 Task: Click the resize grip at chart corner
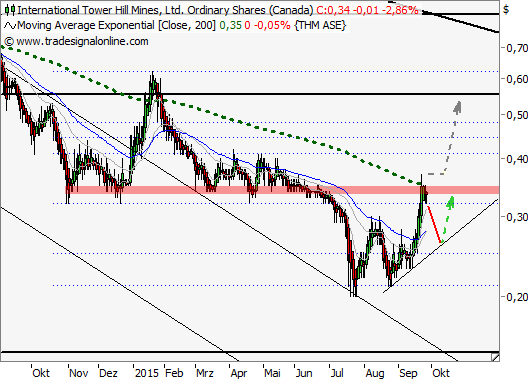point(495,357)
